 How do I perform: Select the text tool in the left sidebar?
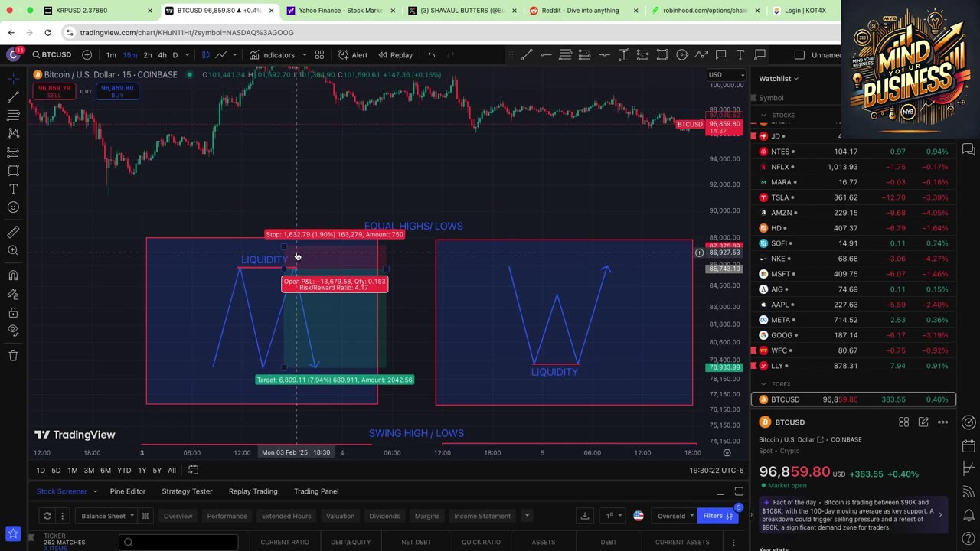pos(13,189)
